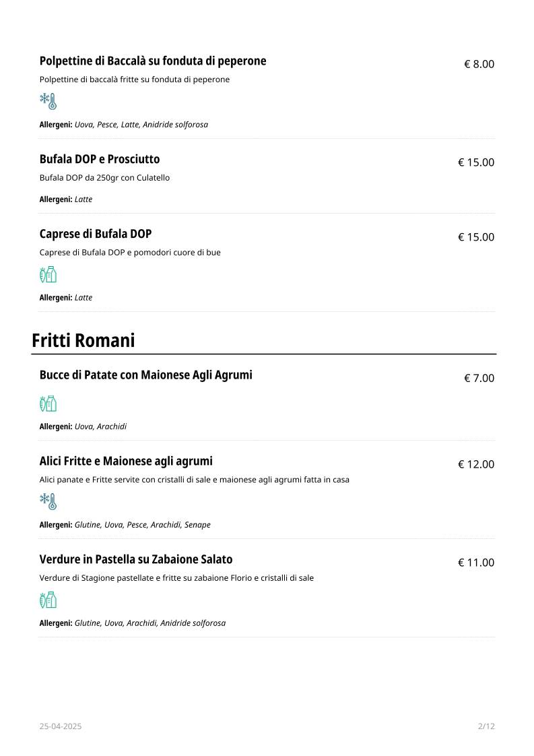This screenshot has height=756, width=534.
Task: Select Alici Fritte e Maionese agli agrumi
Action: [x=126, y=461]
